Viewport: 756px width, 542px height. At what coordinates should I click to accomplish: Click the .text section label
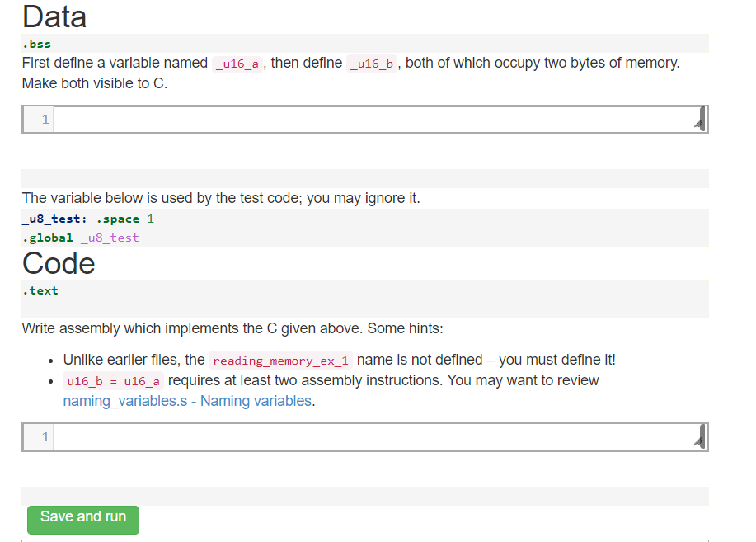coord(40,290)
